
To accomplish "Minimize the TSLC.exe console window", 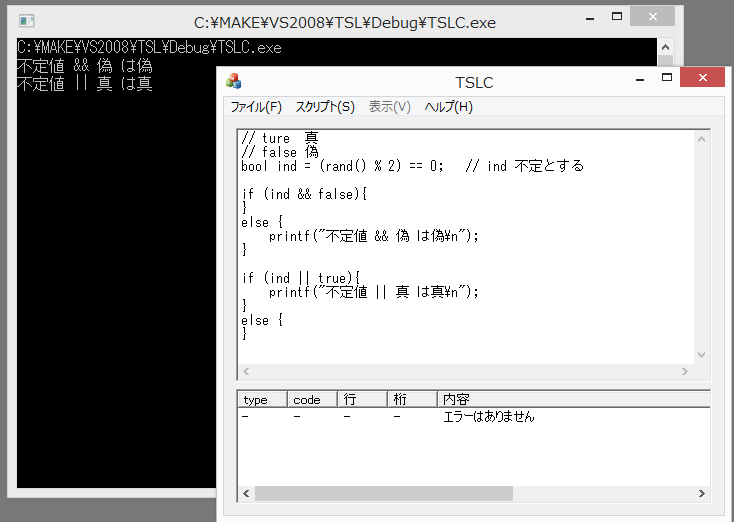I will tap(590, 18).
